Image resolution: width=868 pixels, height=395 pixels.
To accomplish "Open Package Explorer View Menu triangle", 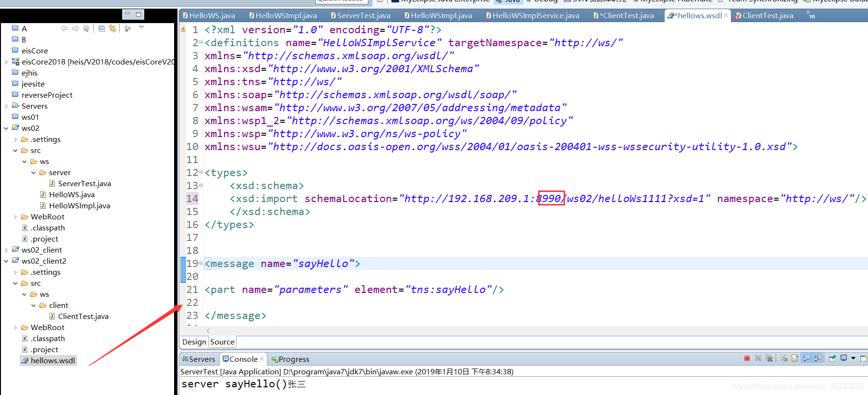I will (141, 27).
